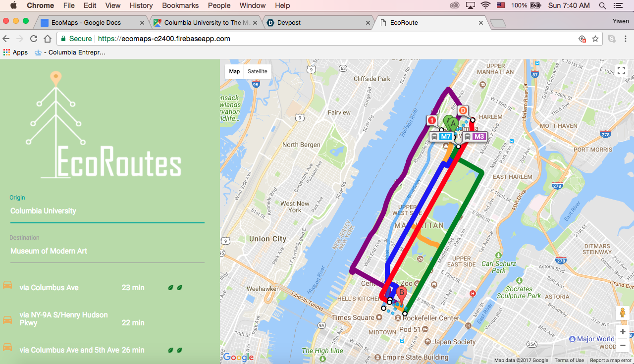This screenshot has height=364, width=634.
Task: Click the 23 min duration text
Action: [x=133, y=287]
